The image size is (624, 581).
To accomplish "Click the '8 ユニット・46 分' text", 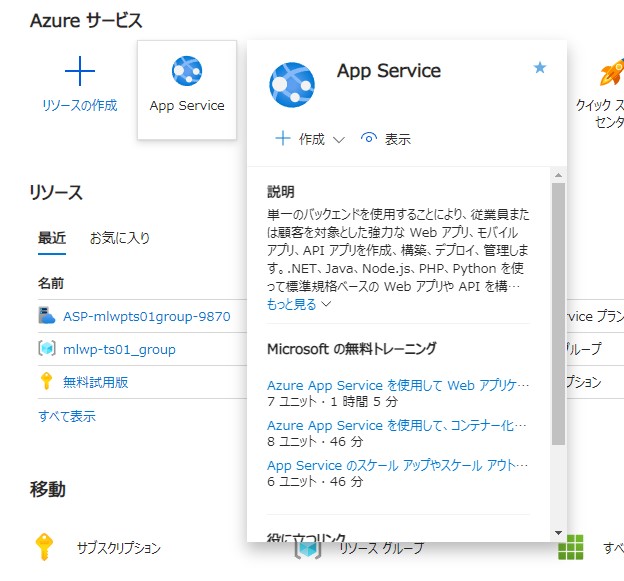I will coord(315,441).
